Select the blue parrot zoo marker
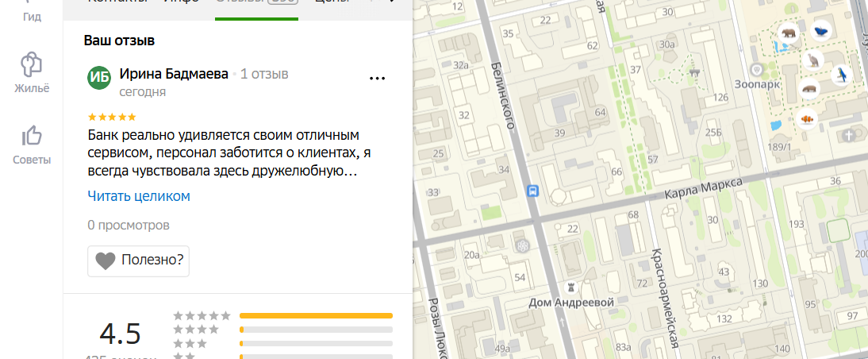868x359 pixels. tap(842, 74)
